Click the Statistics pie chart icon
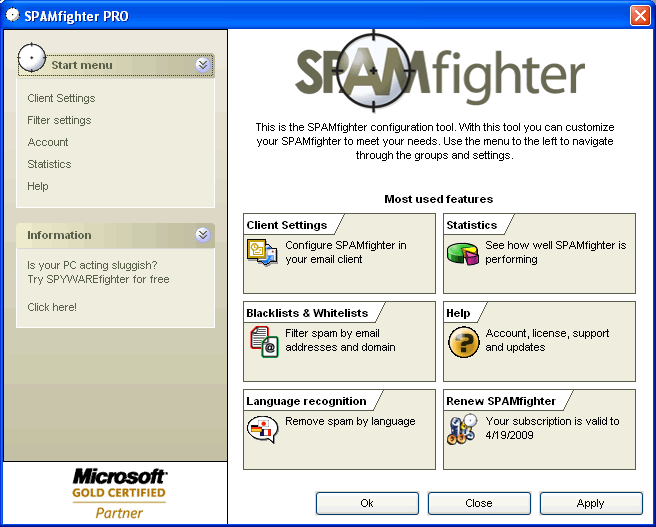Image resolution: width=656 pixels, height=527 pixels. point(462,253)
